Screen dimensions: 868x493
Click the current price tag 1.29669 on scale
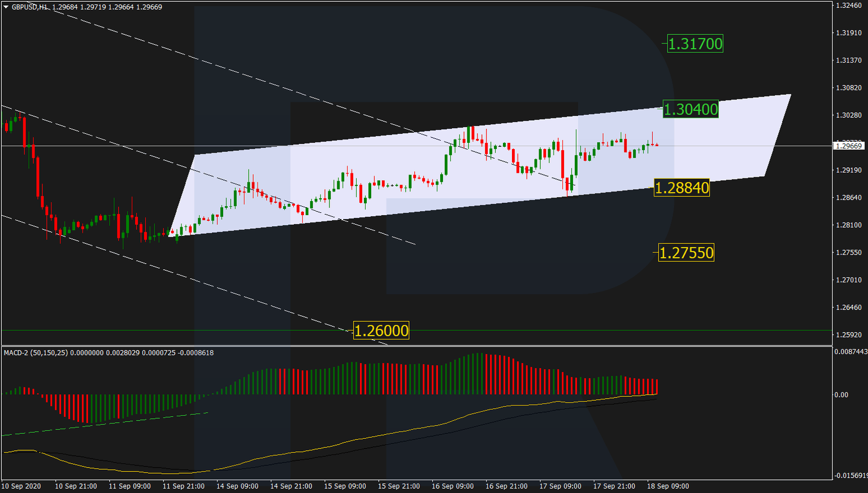click(x=849, y=146)
